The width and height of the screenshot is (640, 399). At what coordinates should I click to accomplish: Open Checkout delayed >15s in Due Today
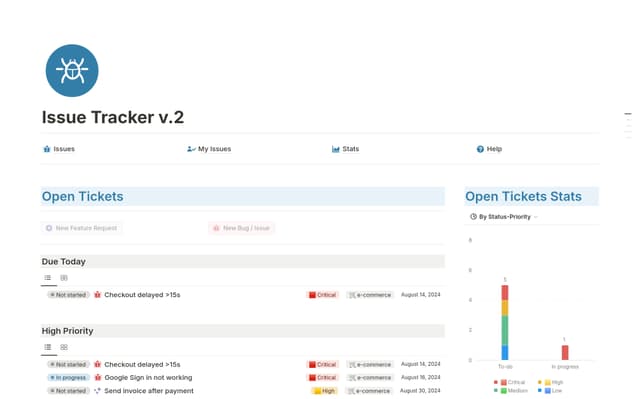(x=142, y=295)
